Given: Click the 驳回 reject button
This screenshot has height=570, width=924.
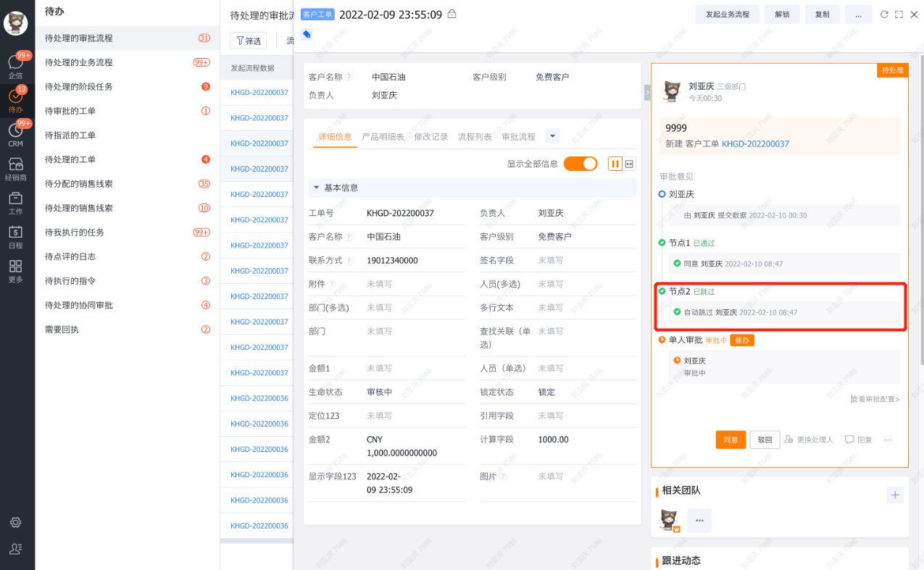Looking at the screenshot, I should tap(765, 440).
